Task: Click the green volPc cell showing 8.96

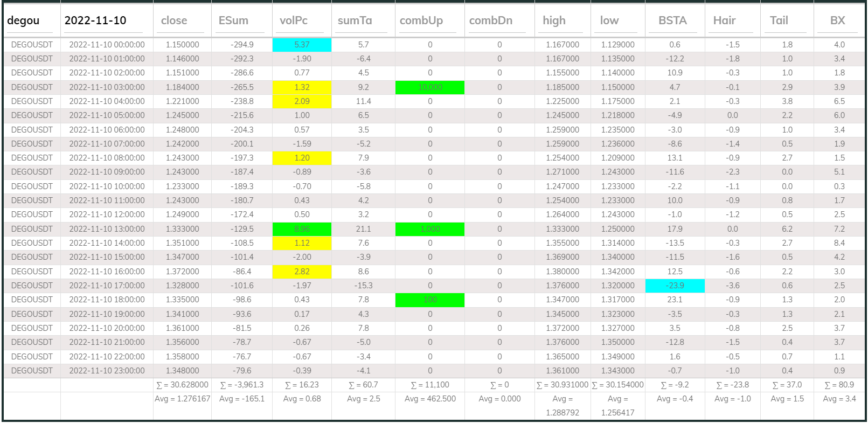Action: pos(302,229)
